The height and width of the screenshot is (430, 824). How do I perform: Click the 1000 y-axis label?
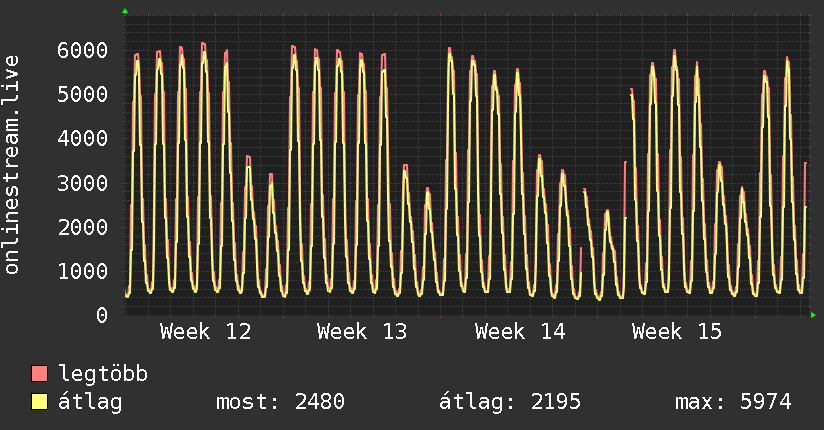tap(83, 272)
